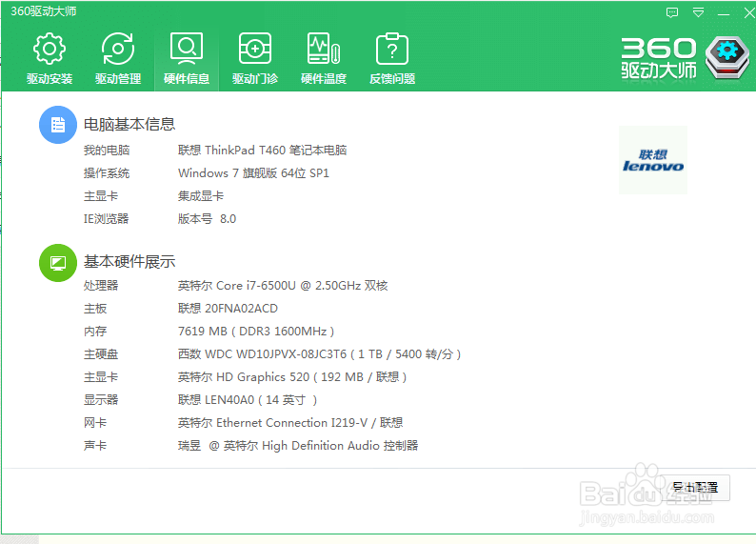
Task: Select text 联想 ThinkPad T460 笔记本电脑
Action: tap(262, 151)
